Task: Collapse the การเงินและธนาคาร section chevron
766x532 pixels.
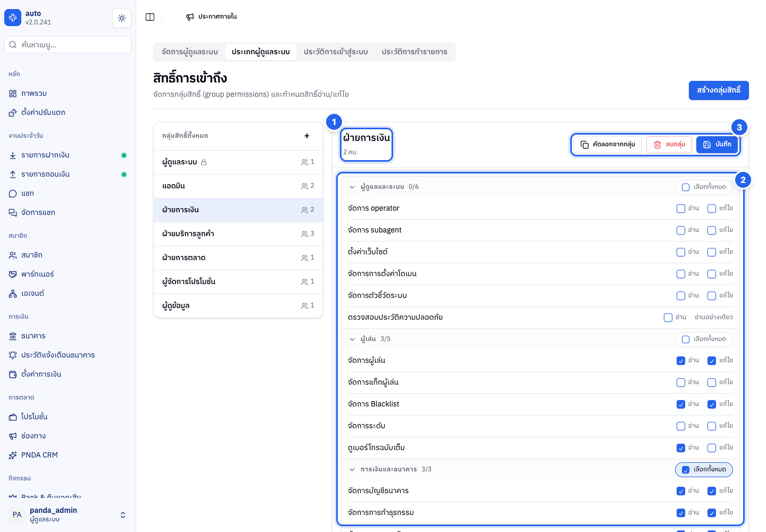Action: coord(352,470)
